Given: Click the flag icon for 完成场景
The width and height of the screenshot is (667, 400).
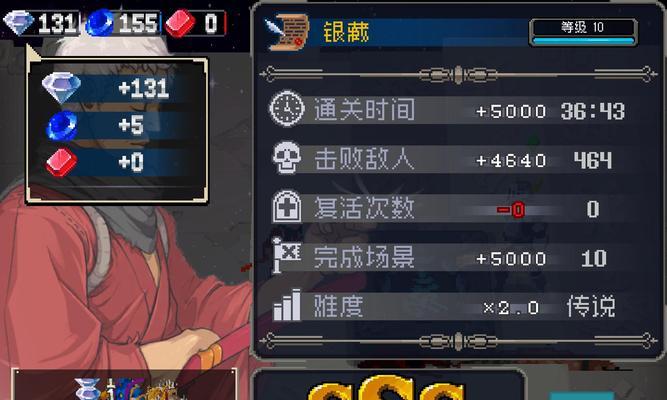Looking at the screenshot, I should [x=287, y=255].
